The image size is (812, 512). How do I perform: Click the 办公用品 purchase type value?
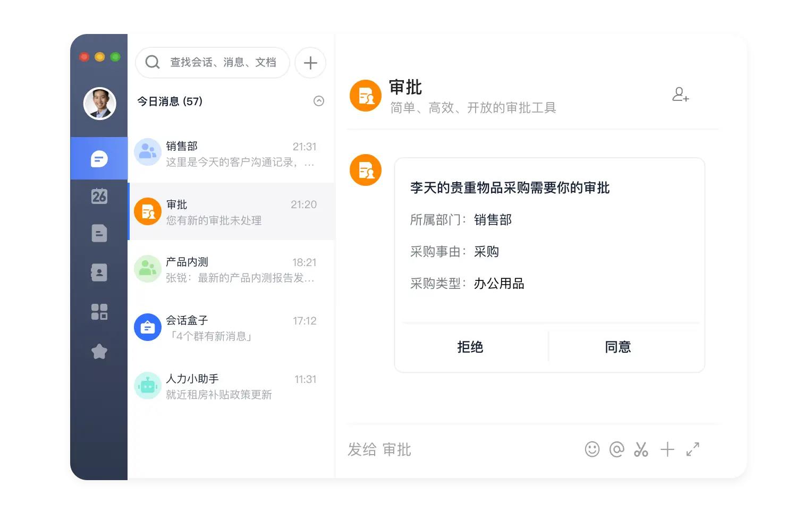point(499,284)
